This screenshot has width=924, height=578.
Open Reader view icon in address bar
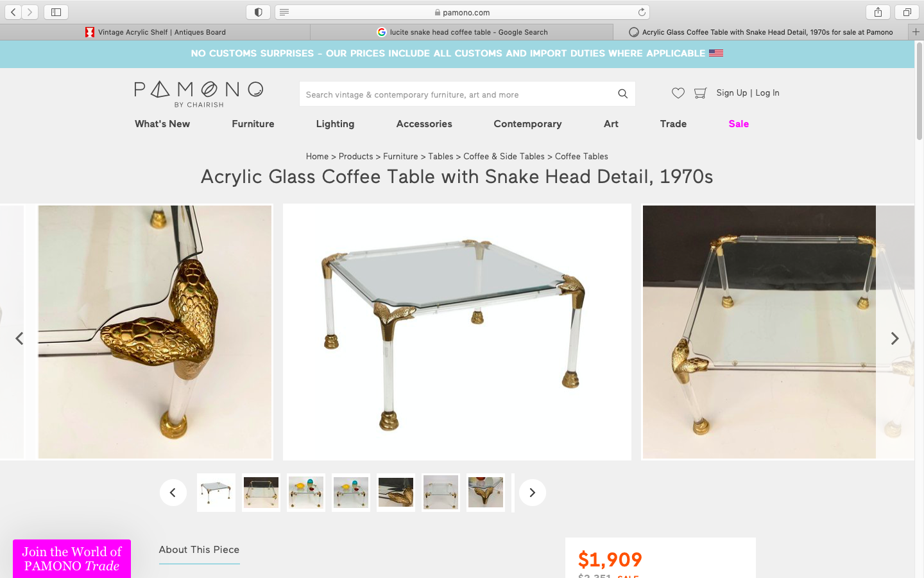[284, 12]
